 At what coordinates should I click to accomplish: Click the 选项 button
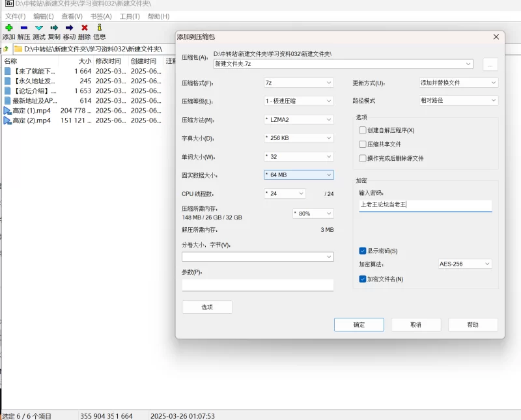(207, 307)
